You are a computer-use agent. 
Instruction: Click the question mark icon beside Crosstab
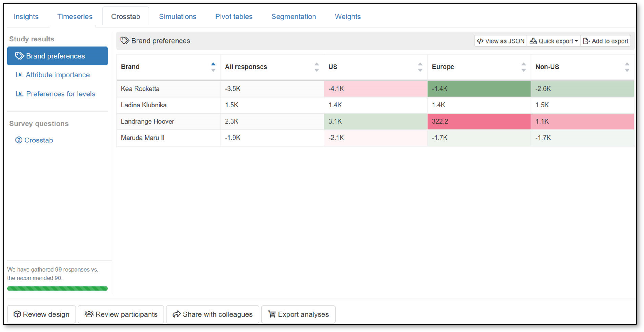[x=19, y=140]
